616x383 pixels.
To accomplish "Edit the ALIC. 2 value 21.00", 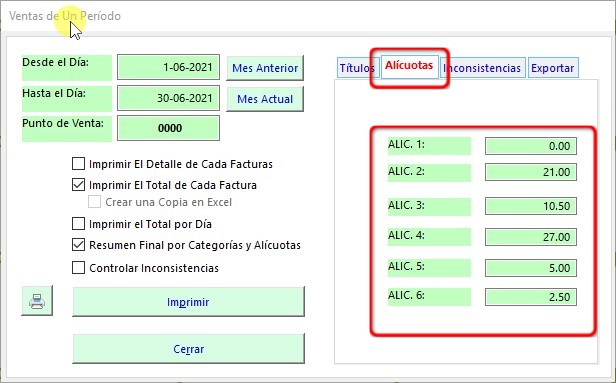I will click(x=531, y=172).
